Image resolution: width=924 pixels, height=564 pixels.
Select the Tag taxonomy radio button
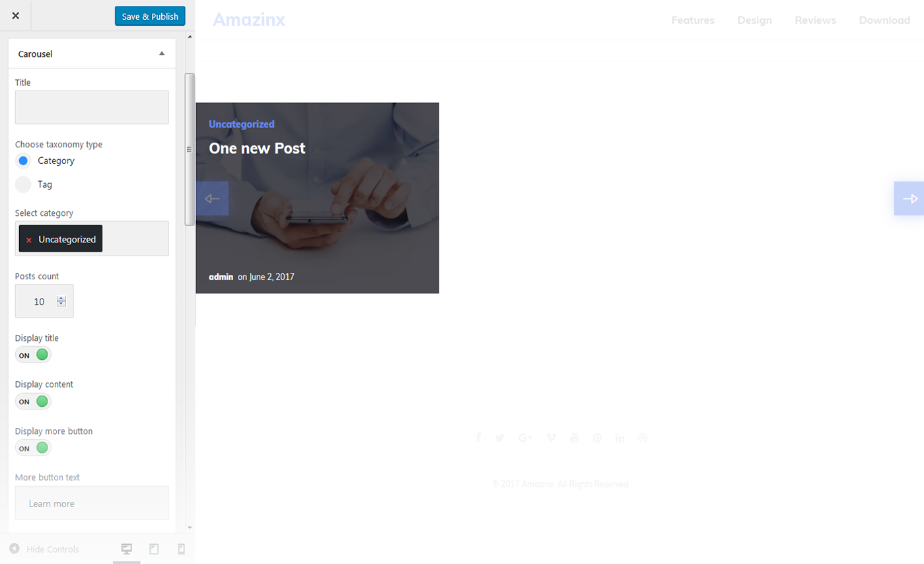pos(23,185)
